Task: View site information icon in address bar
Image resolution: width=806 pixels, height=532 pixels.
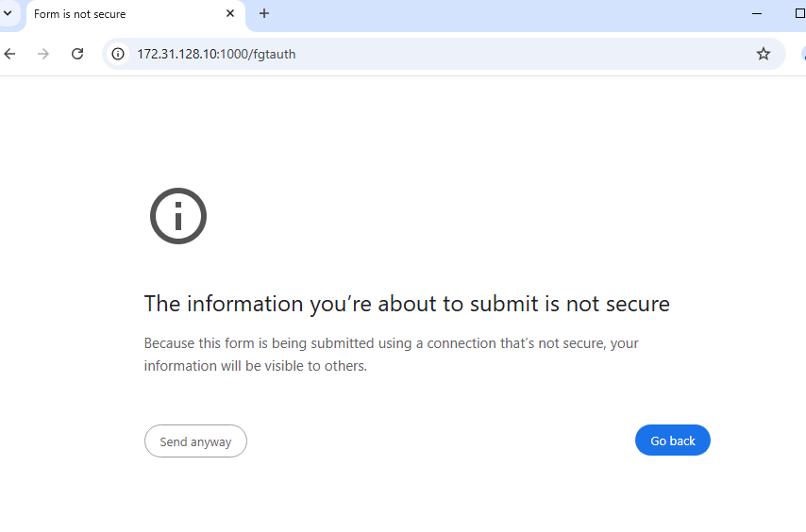Action: (x=118, y=54)
